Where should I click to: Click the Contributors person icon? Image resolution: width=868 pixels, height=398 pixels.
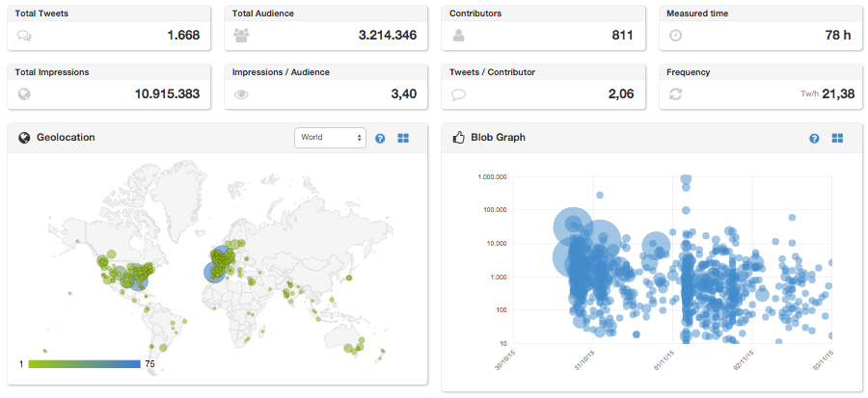(x=458, y=36)
